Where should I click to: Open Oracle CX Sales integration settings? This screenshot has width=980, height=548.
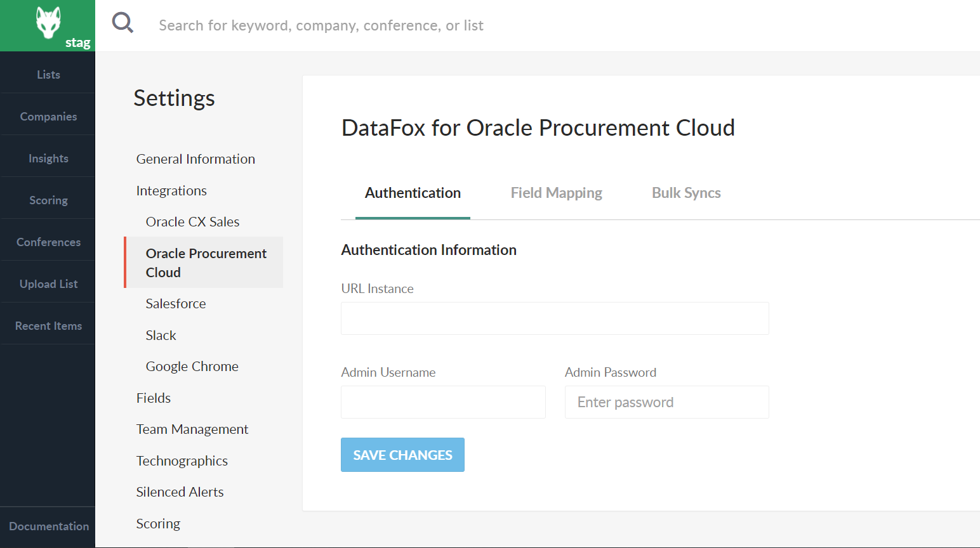[x=192, y=222]
